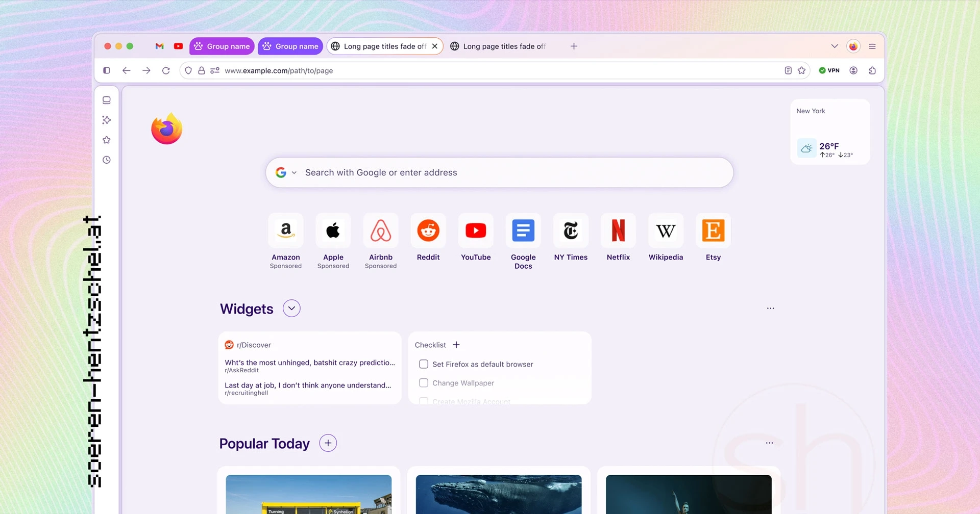Check the Create Mozilla Account item

coord(424,401)
